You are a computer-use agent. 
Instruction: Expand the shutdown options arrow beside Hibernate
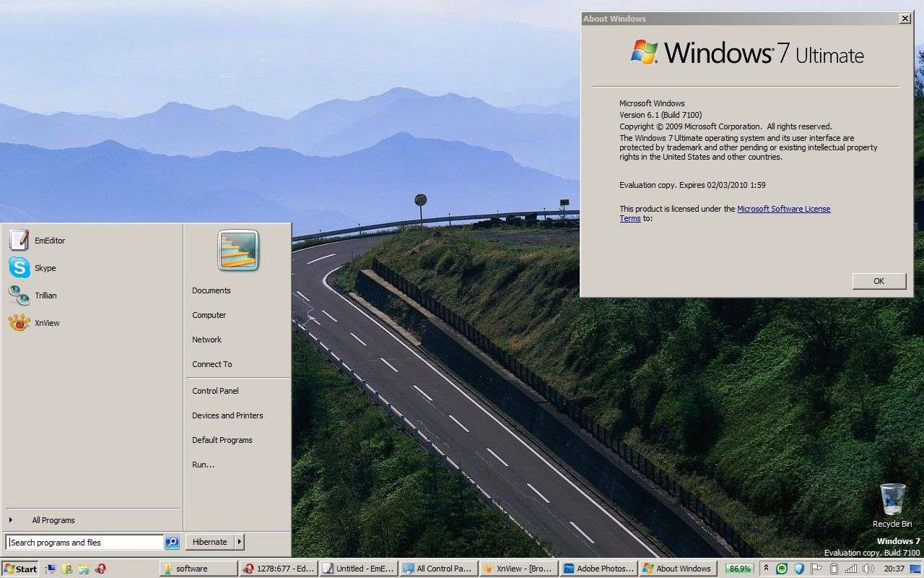(240, 542)
